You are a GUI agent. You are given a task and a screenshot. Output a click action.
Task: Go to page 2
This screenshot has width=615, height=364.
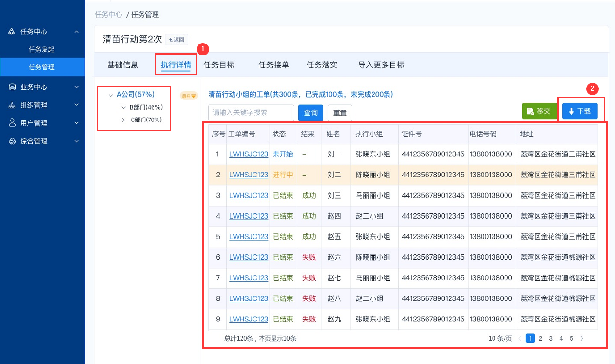point(540,338)
